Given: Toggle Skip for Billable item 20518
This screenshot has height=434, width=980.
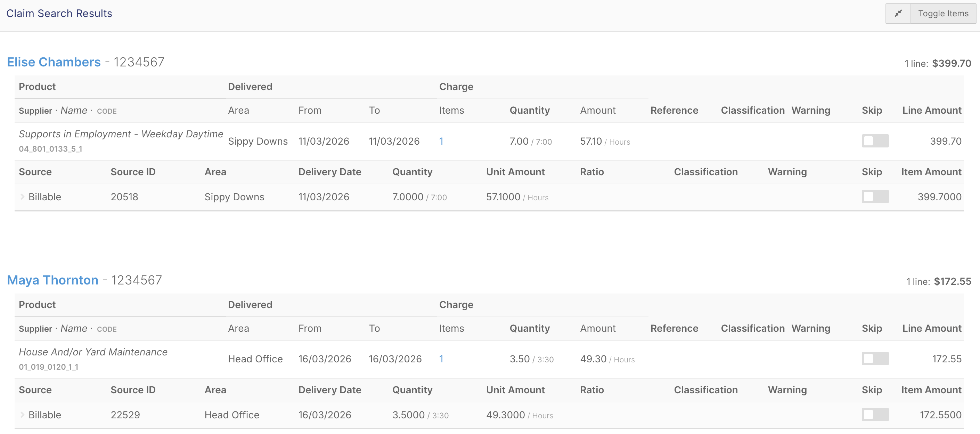Looking at the screenshot, I should pos(875,197).
